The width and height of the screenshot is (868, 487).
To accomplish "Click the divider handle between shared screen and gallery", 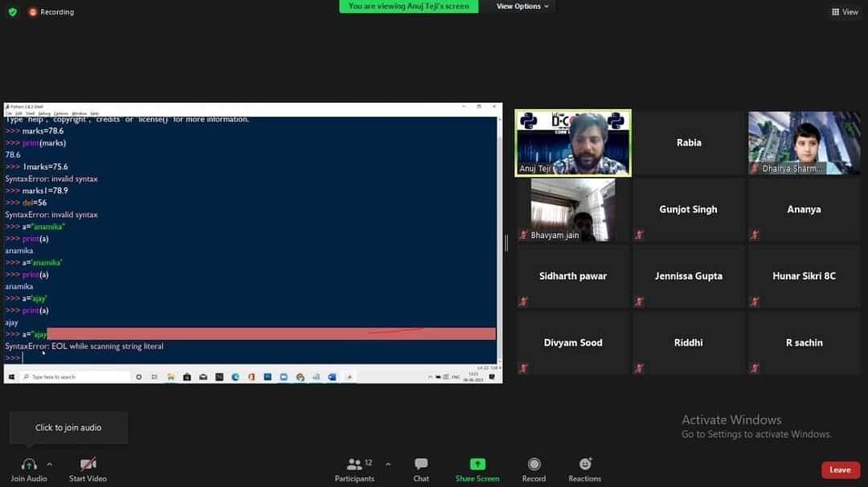I will point(506,243).
